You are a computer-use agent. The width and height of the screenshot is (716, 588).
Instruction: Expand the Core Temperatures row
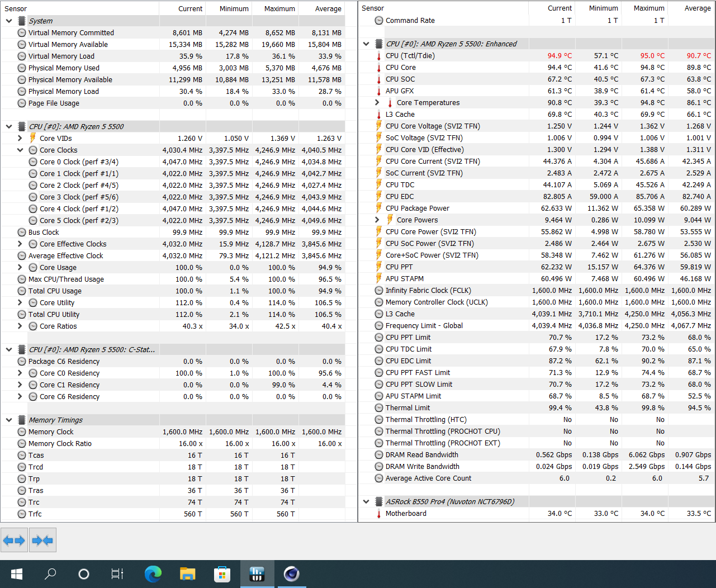tap(377, 102)
